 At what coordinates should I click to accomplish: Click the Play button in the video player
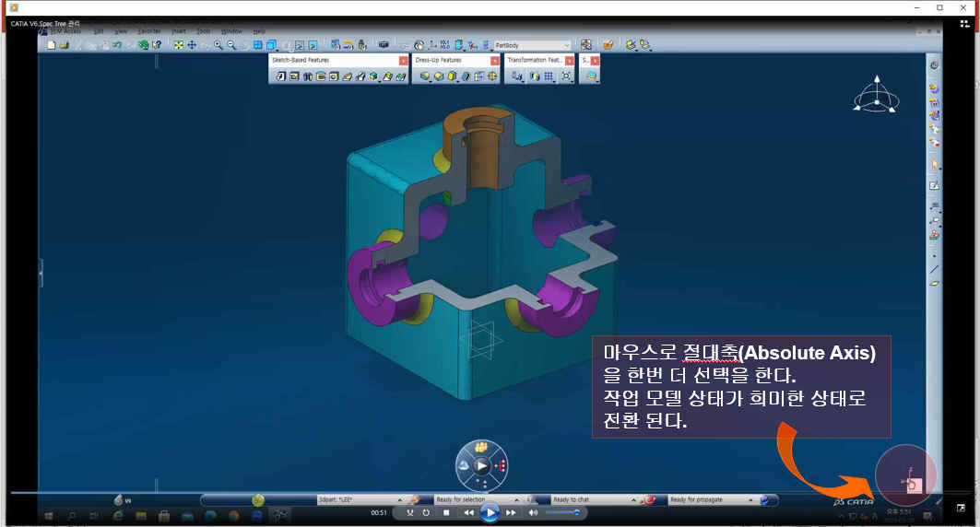[x=490, y=511]
